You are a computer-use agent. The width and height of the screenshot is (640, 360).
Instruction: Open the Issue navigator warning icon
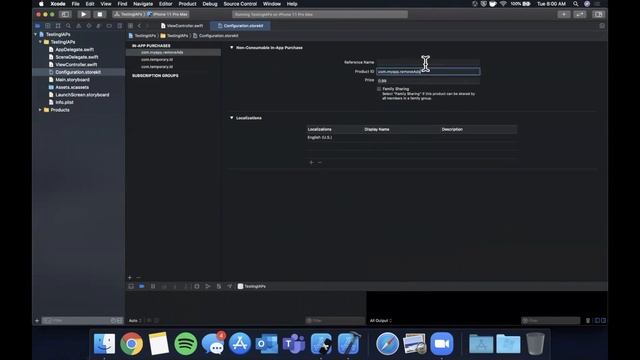pyautogui.click(x=78, y=26)
